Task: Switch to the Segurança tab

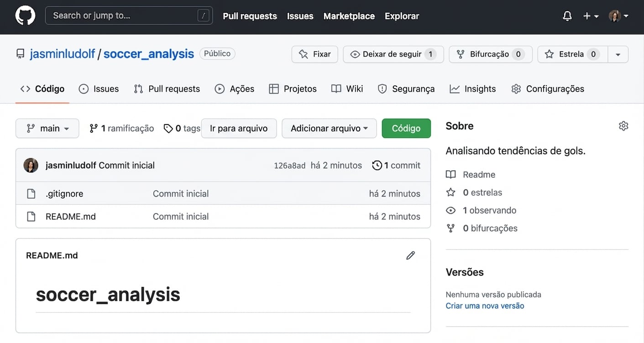Action: click(x=406, y=89)
